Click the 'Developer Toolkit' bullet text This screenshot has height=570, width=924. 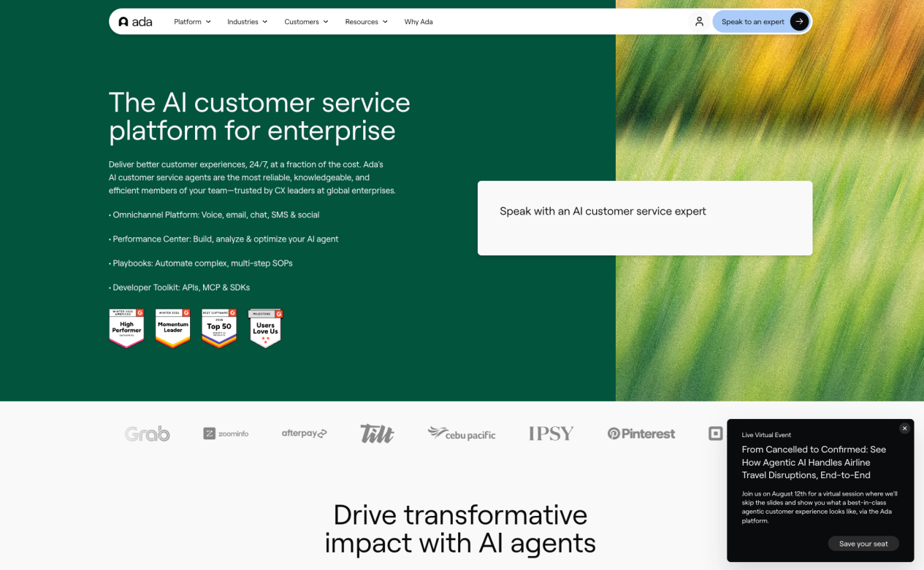[180, 288]
